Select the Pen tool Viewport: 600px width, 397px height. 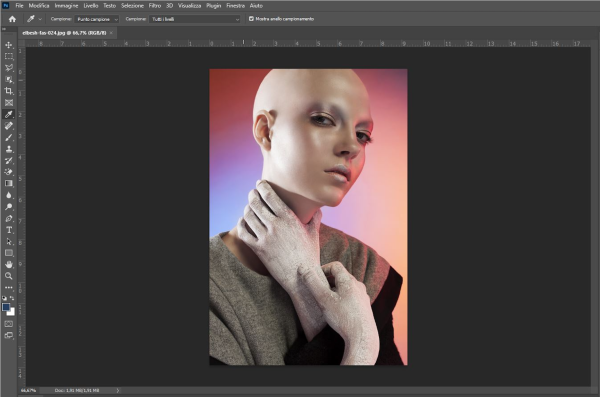(x=8, y=218)
